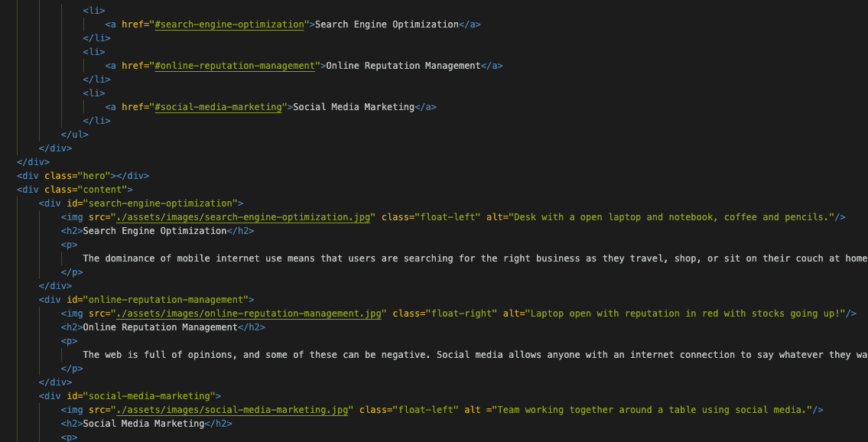
Task: Click the #online-reputation-management href link
Action: (234, 65)
